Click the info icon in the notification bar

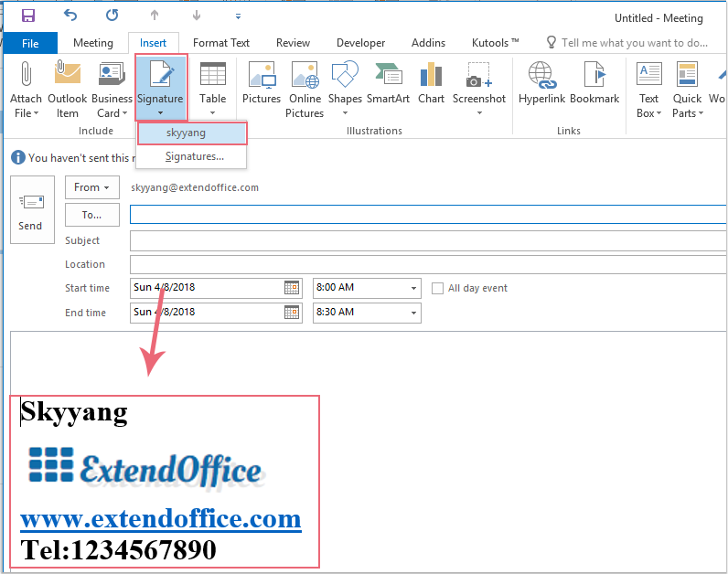[x=18, y=157]
